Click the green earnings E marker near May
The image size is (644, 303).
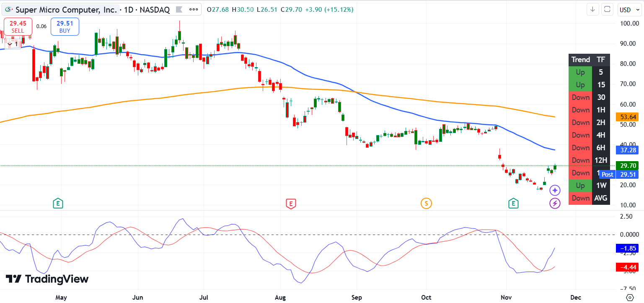(x=58, y=204)
